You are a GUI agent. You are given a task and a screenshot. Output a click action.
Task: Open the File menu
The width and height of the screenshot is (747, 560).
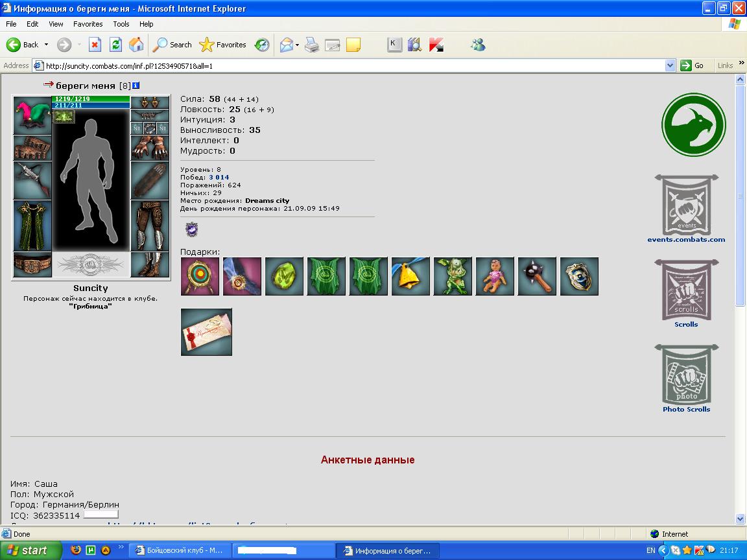[x=11, y=24]
